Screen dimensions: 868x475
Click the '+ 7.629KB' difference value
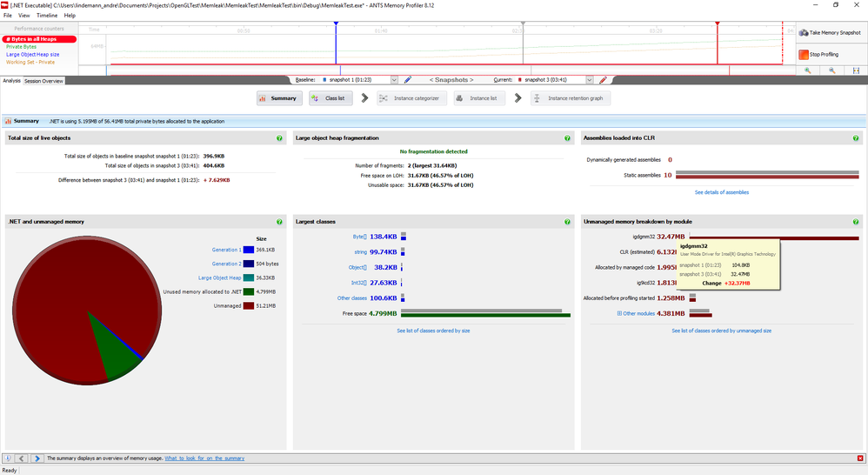click(x=217, y=180)
